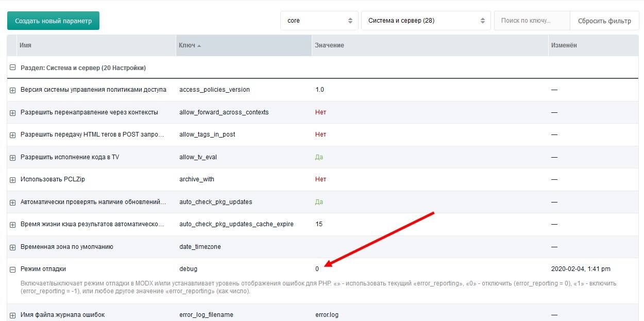Click 'Нет' value for allow_tags_in_post
644x321 pixels.
[x=320, y=134]
